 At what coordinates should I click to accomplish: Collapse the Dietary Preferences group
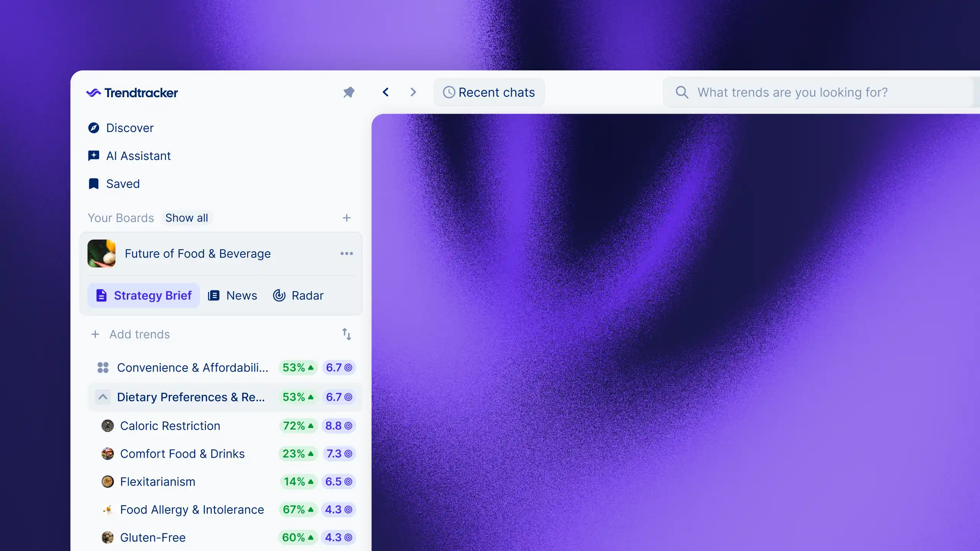point(103,397)
